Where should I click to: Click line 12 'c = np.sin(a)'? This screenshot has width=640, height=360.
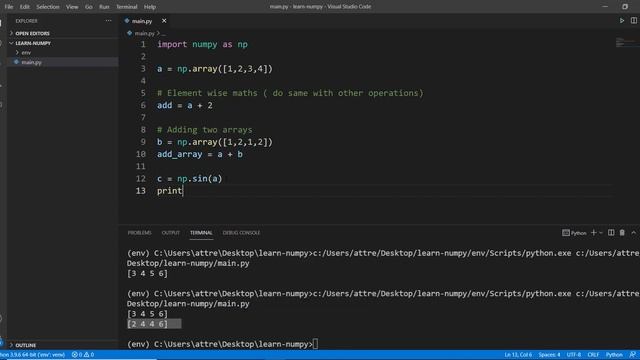pyautogui.click(x=190, y=179)
